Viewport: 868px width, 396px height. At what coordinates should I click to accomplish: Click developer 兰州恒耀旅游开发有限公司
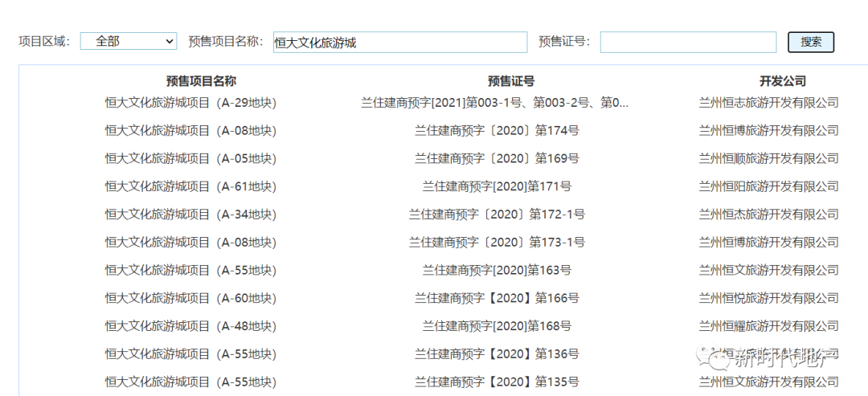[x=768, y=326]
